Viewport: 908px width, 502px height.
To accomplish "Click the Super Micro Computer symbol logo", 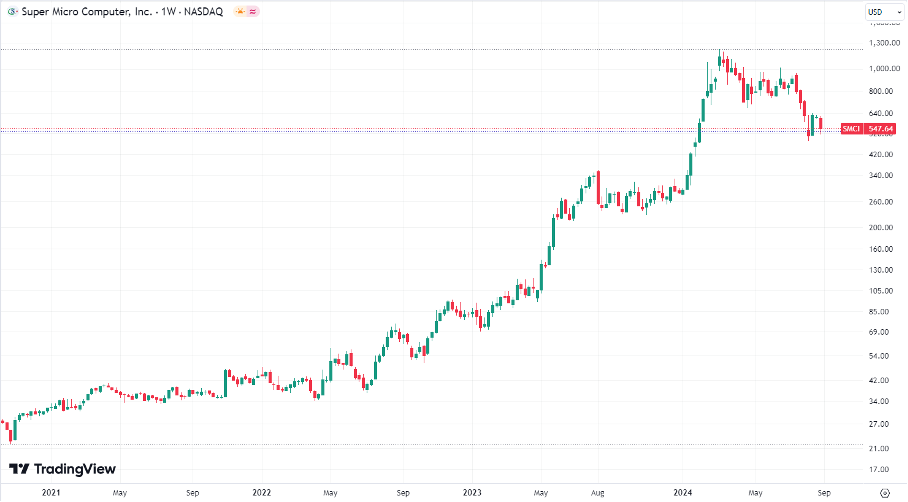I will click(11, 12).
